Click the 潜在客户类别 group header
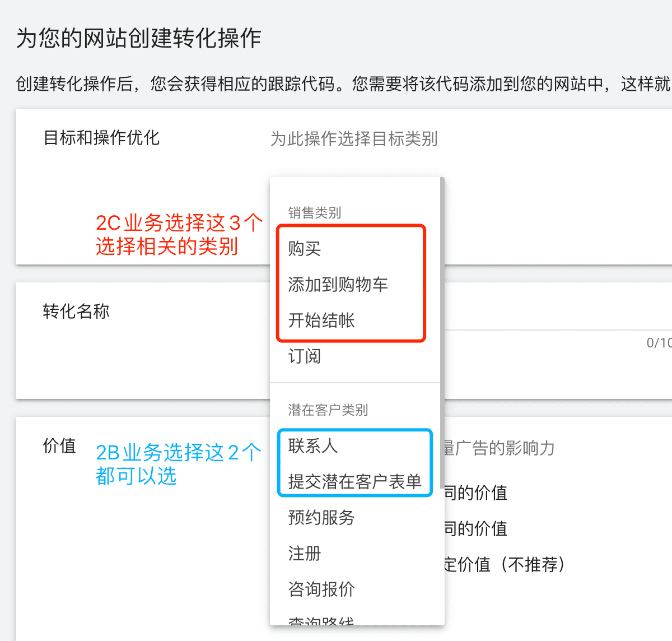Screen dimensions: 672x641 [328, 410]
